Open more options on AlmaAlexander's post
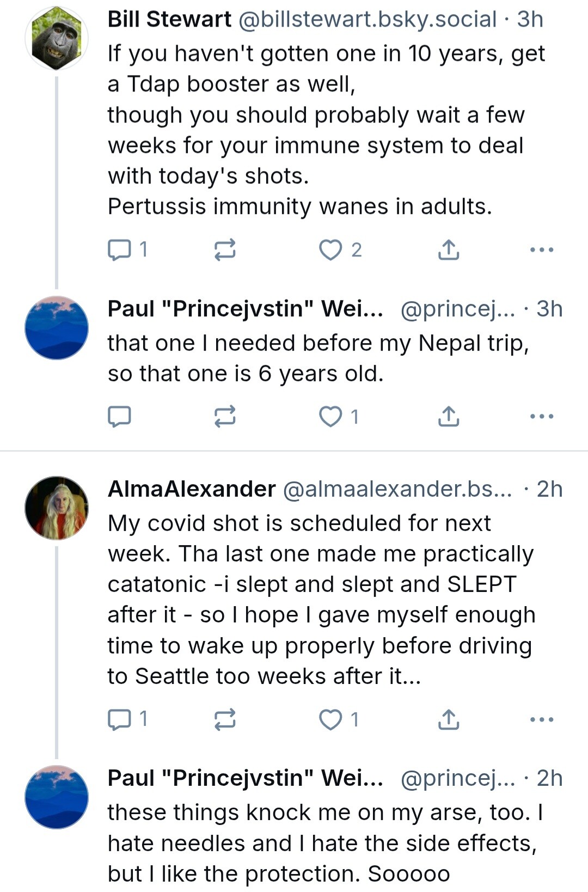This screenshot has width=588, height=892. [542, 719]
